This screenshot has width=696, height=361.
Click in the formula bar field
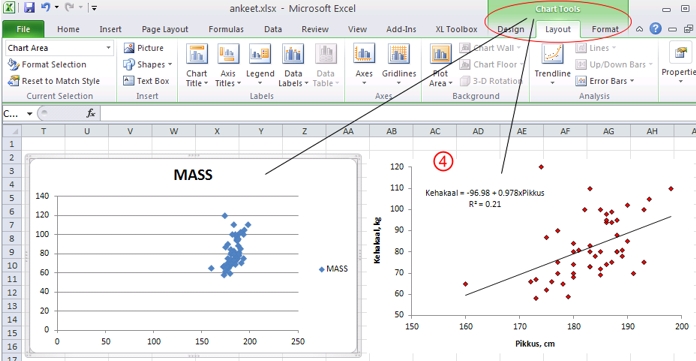pyautogui.click(x=398, y=114)
